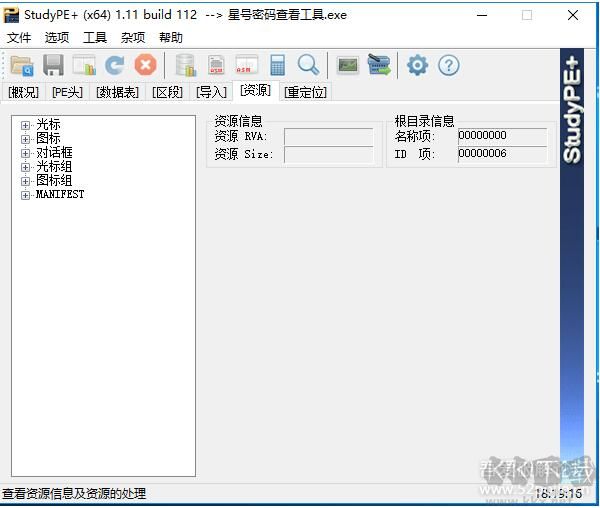Image resolution: width=600 pixels, height=508 pixels.
Task: Click the status bar text 查看资源信息及资源的处理
Action: [74, 494]
